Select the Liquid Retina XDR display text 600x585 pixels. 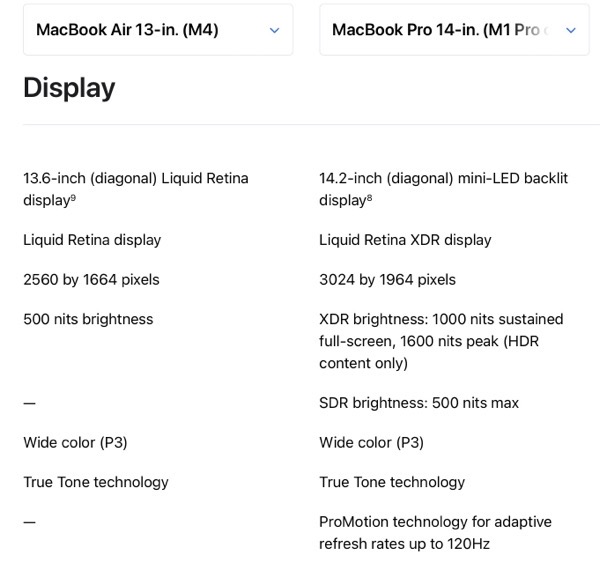click(x=405, y=240)
